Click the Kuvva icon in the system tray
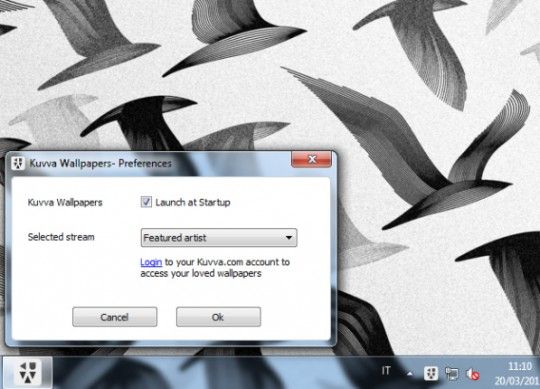This screenshot has height=389, width=540. click(430, 374)
